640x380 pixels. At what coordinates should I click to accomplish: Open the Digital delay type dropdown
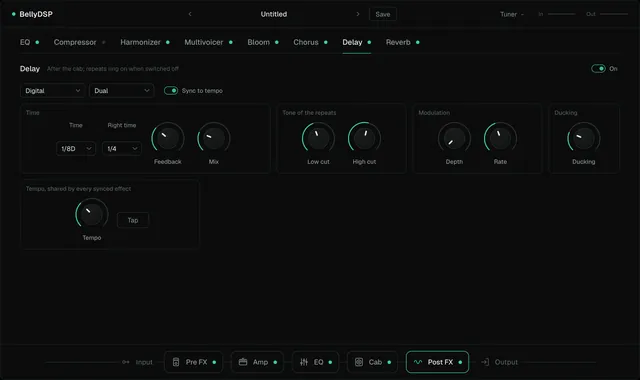click(x=53, y=91)
